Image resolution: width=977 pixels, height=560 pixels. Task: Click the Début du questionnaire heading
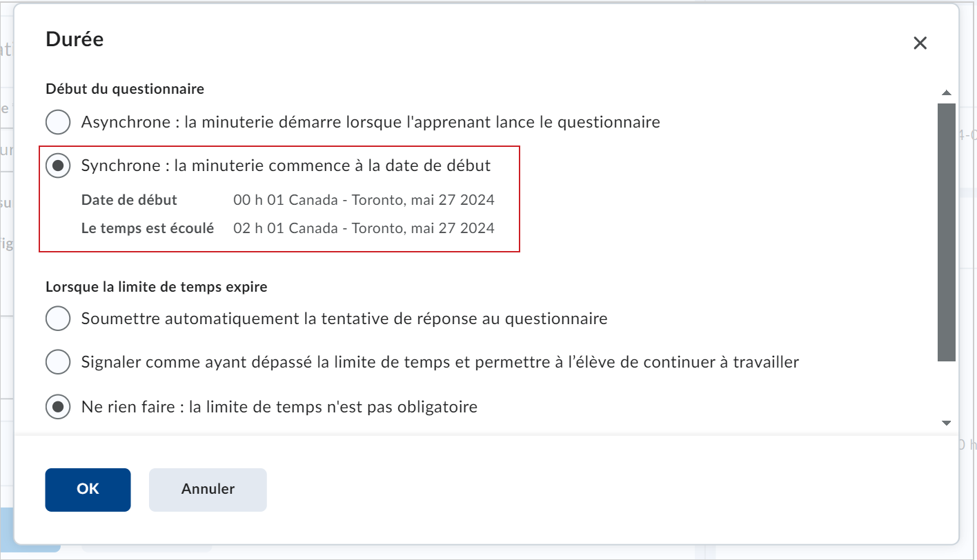click(x=125, y=89)
